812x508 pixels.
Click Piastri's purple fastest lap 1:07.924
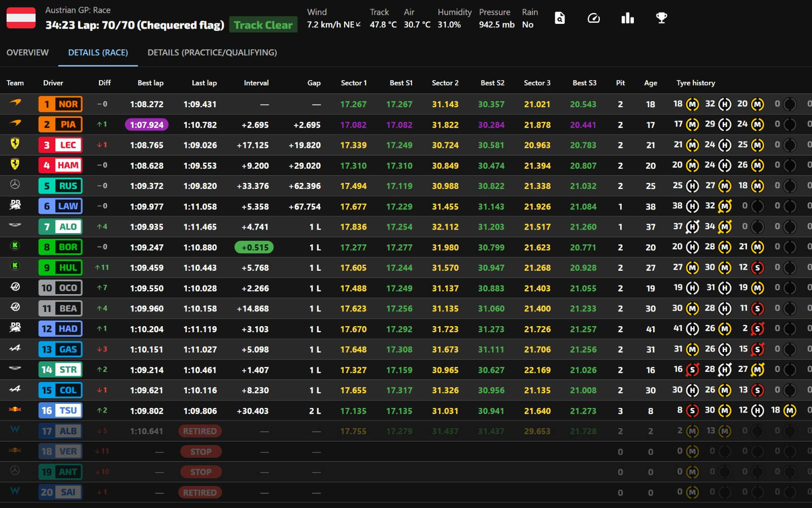147,125
